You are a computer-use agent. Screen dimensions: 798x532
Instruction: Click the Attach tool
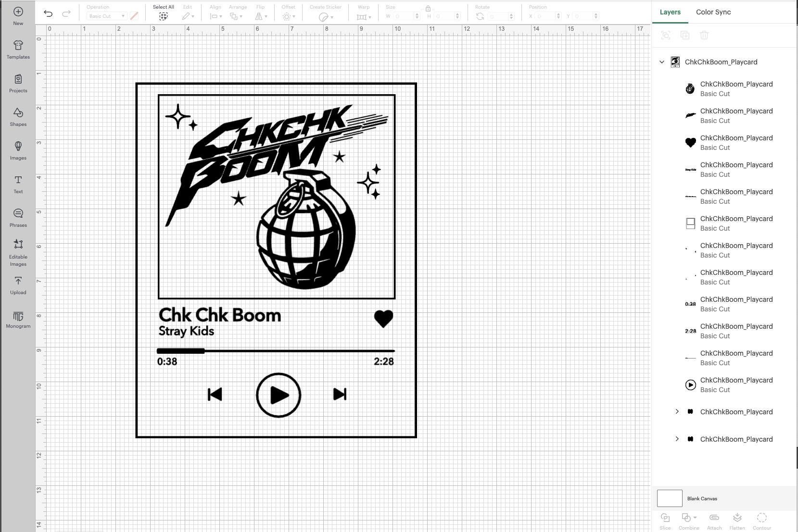714,521
